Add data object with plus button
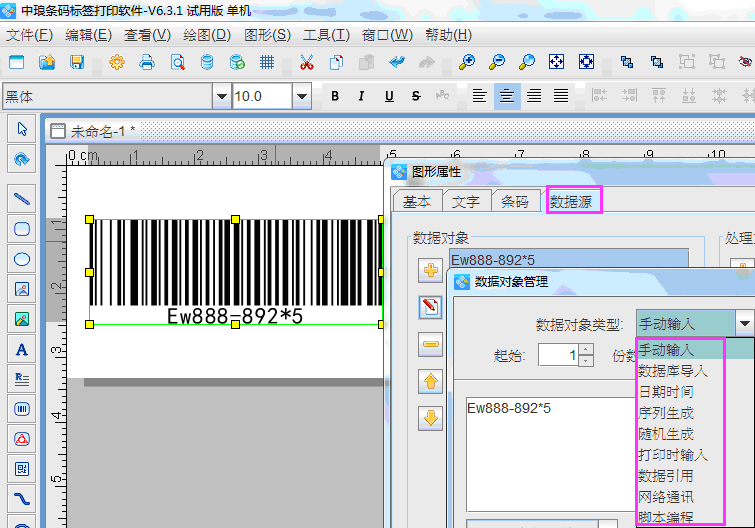755x528 pixels. click(x=430, y=270)
